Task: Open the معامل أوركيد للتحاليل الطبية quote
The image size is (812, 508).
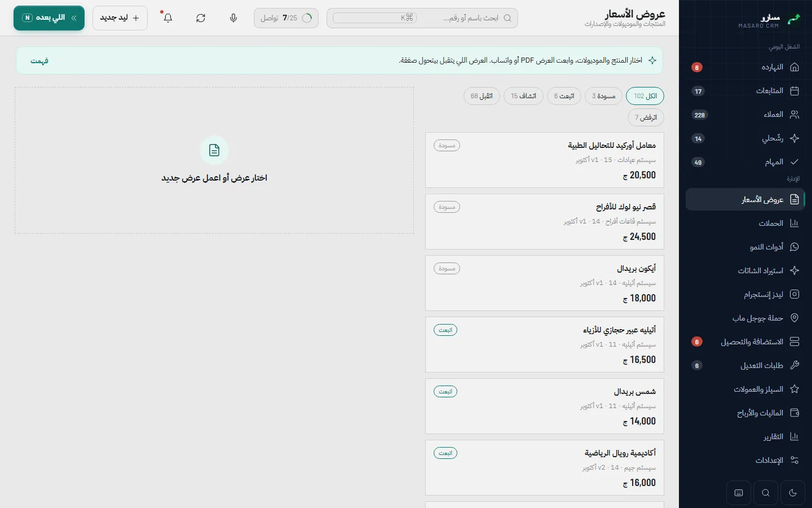Action: click(x=545, y=160)
